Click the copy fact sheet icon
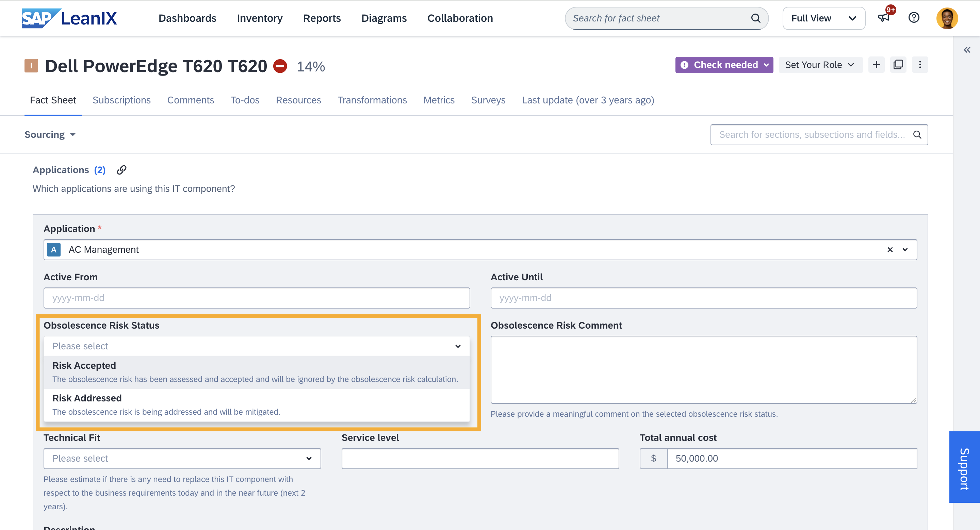980x530 pixels. (x=898, y=65)
